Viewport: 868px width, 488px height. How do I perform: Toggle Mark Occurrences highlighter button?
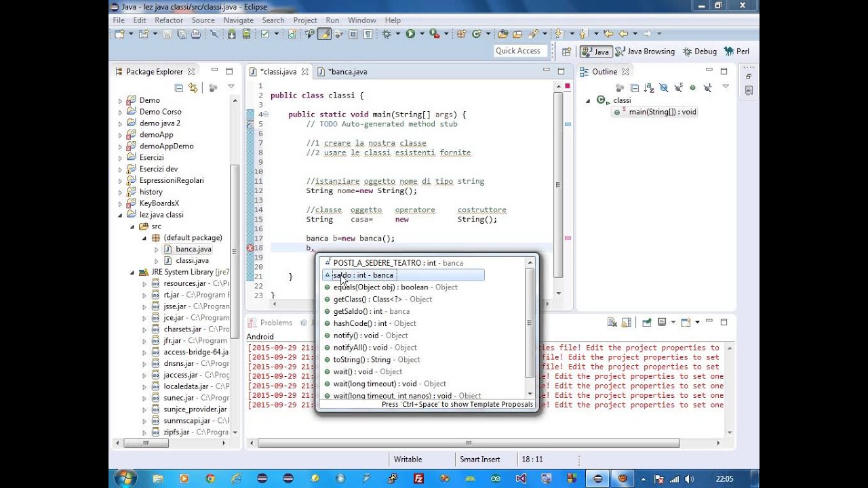[x=325, y=34]
